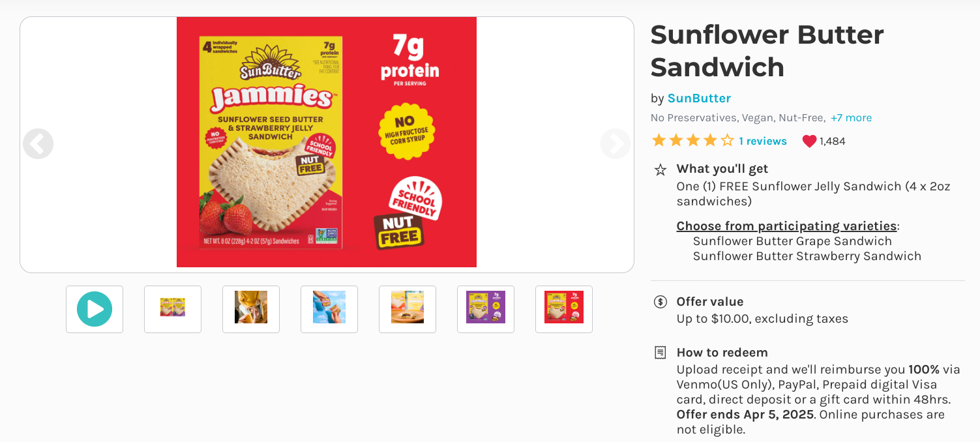Select the sandwich on plate thumbnail
The width and height of the screenshot is (980, 442).
click(408, 309)
